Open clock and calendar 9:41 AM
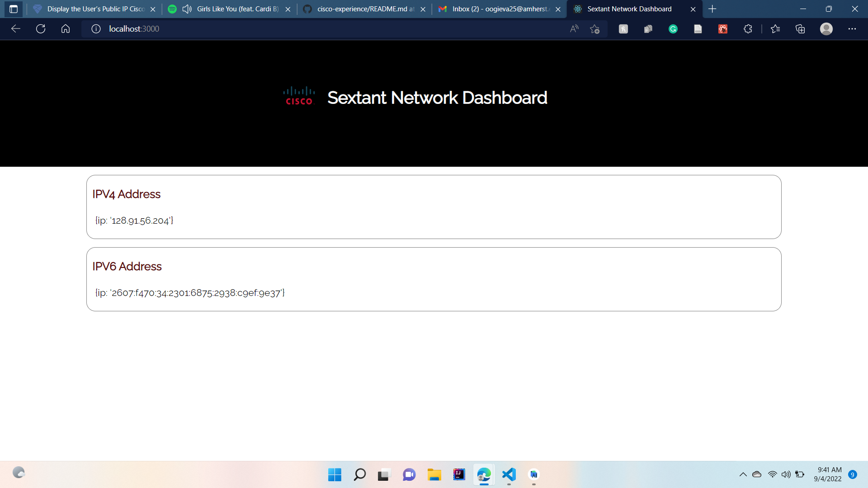 click(828, 474)
